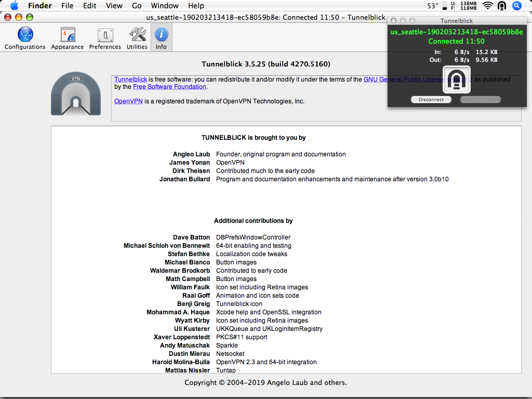Image resolution: width=532 pixels, height=399 pixels.
Task: Follow the OpenVPN hyperlink
Action: [x=128, y=101]
